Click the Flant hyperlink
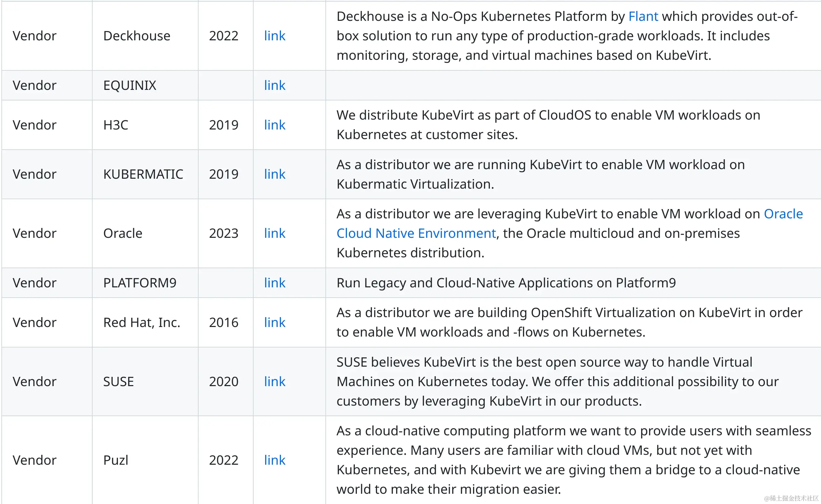The image size is (821, 504). tap(643, 16)
